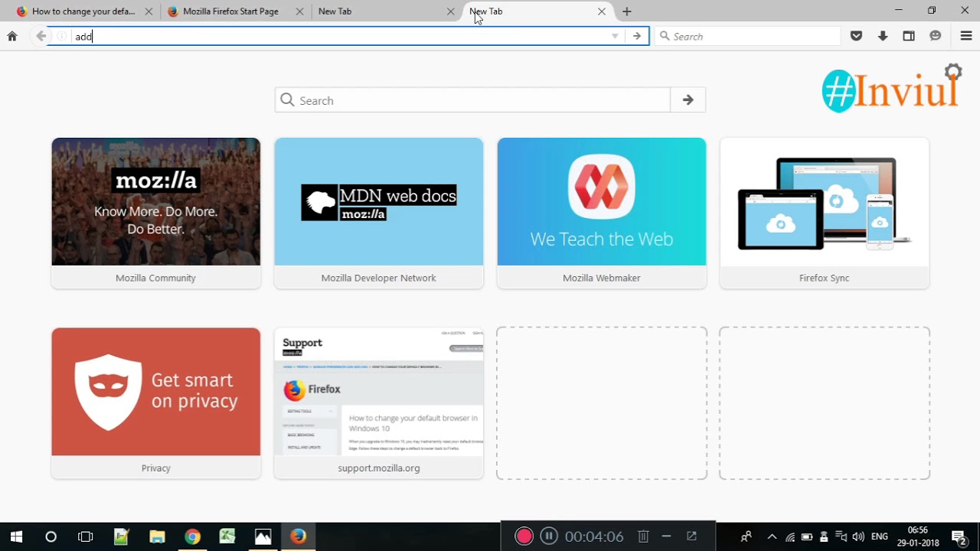Open volume speaker icon
This screenshot has width=980, height=551.
pyautogui.click(x=858, y=536)
